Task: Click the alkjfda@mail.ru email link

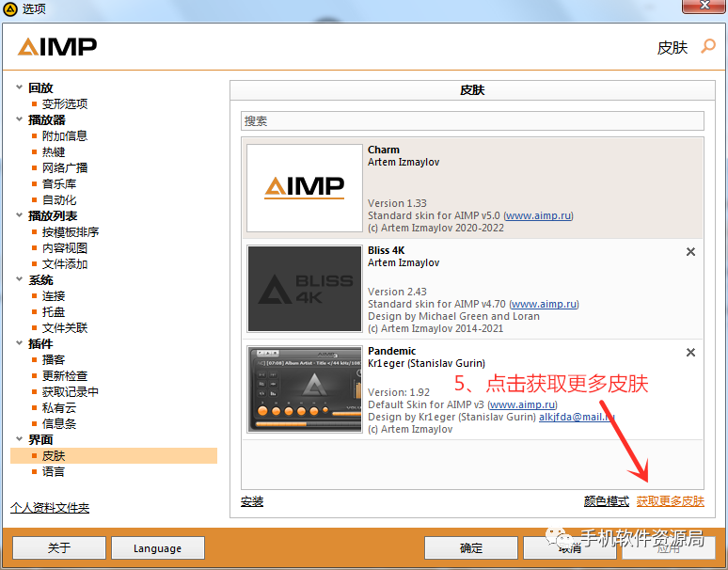Action: (577, 417)
